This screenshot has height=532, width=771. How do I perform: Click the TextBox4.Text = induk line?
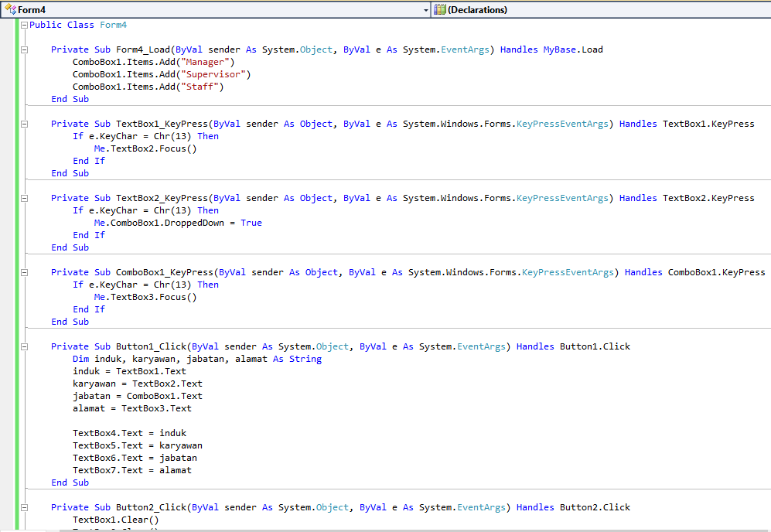pos(130,433)
